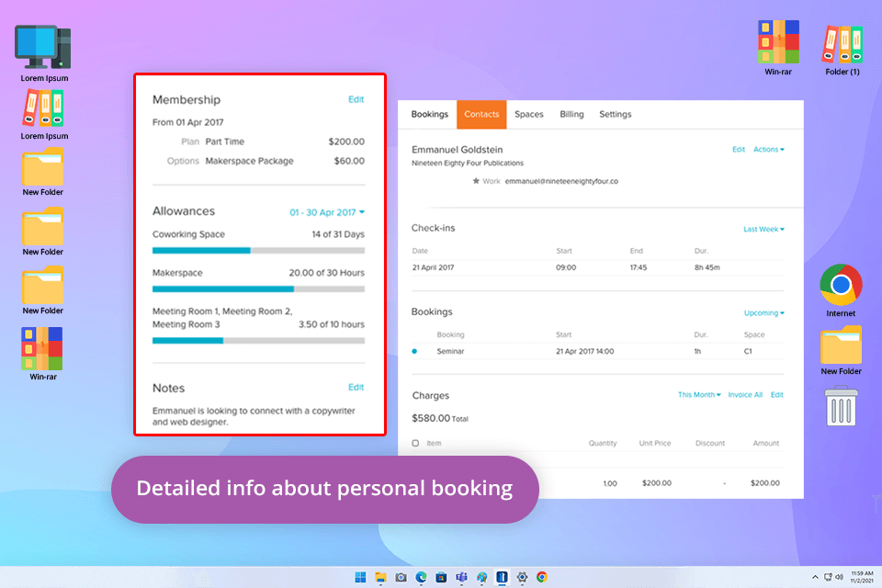Open the 01 - 30 Apr 2017 allowances dropdown
Screen dimensions: 882x588
tap(327, 212)
